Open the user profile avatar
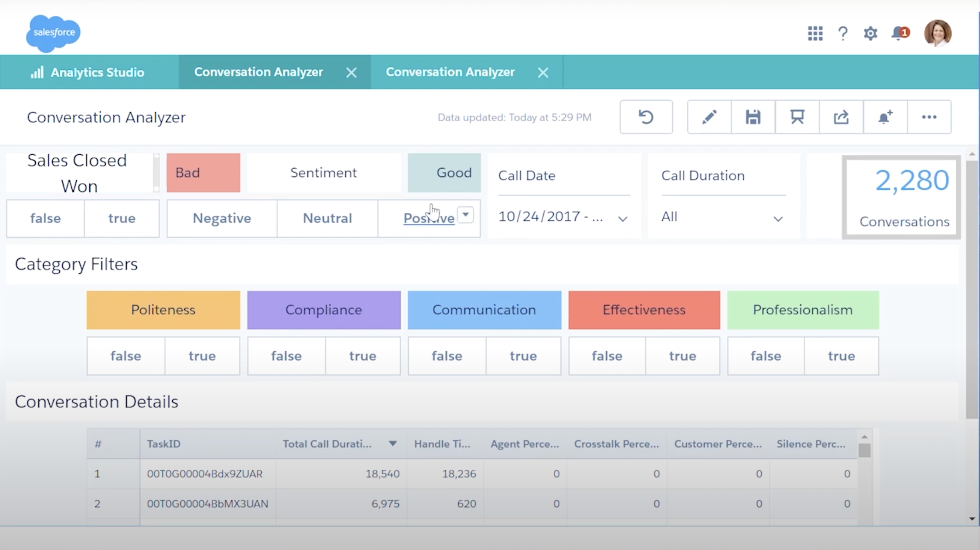Viewport: 980px width, 550px height. (938, 33)
